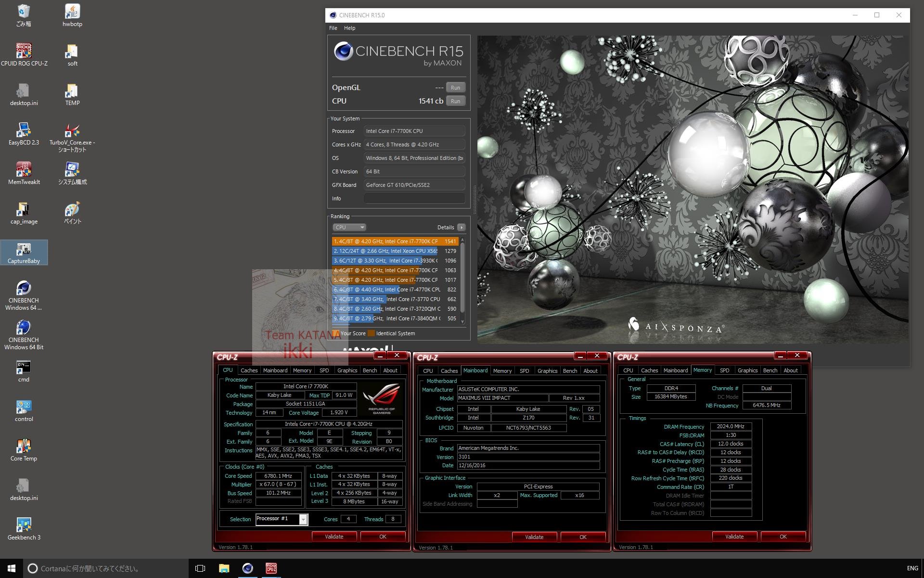Viewport: 924px width, 578px height.
Task: Click Validate in Mainboard CPU-Z window
Action: pyautogui.click(x=534, y=537)
